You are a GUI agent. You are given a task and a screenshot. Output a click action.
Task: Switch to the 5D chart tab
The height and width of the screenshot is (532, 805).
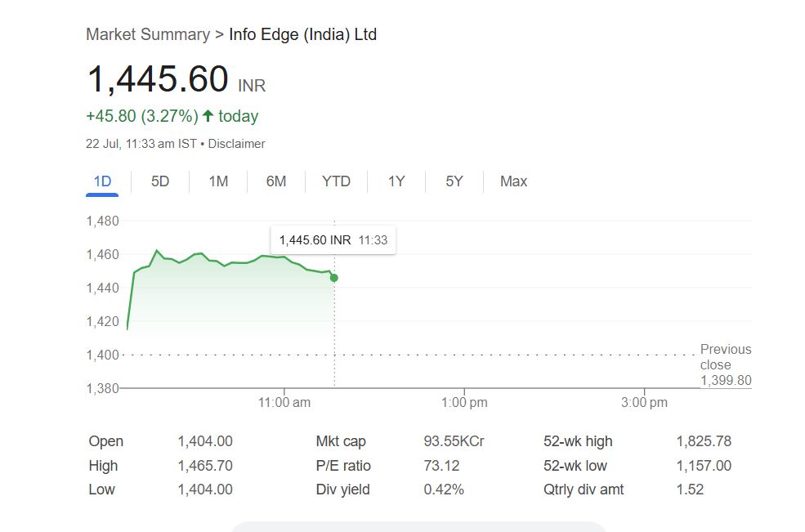tap(160, 181)
